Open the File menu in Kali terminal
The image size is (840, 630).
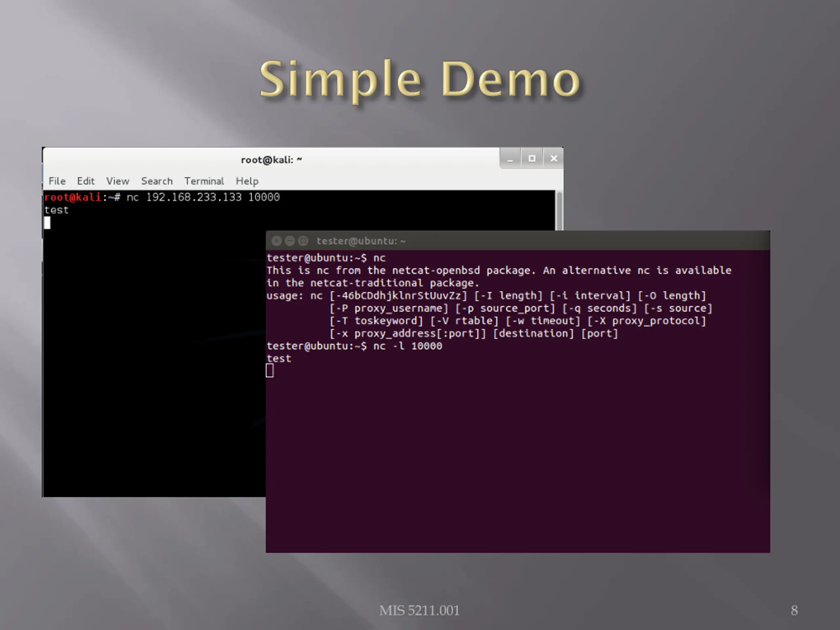[x=57, y=181]
